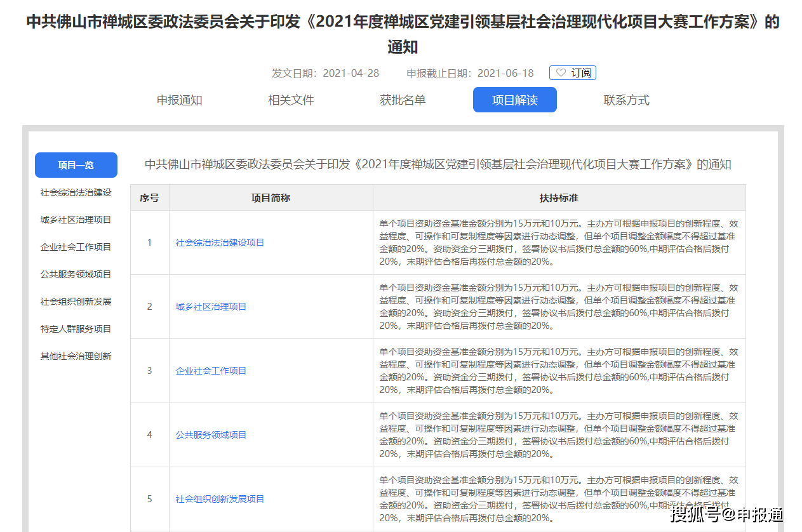Open the 公共服务领域项目 link in row 4
This screenshot has height=532, width=802.
click(211, 435)
